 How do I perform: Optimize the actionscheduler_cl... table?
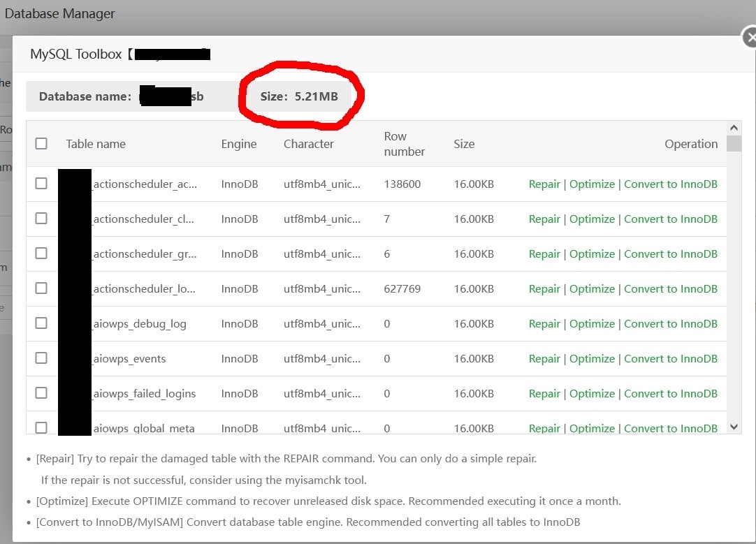[x=592, y=219]
